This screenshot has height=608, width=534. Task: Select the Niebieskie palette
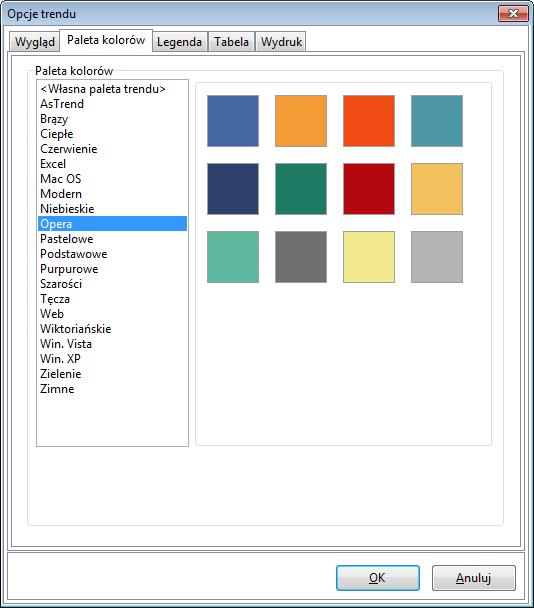112,209
